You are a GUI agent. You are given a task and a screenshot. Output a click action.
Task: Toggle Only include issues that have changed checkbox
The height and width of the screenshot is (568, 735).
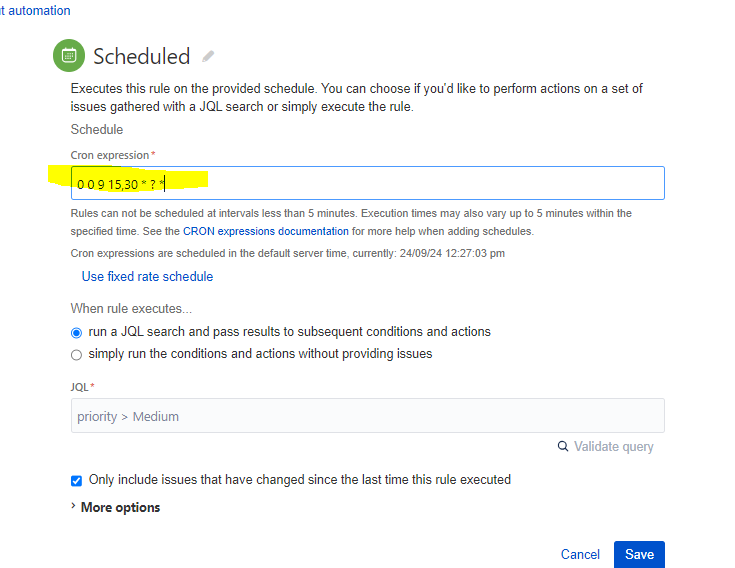[x=76, y=481]
